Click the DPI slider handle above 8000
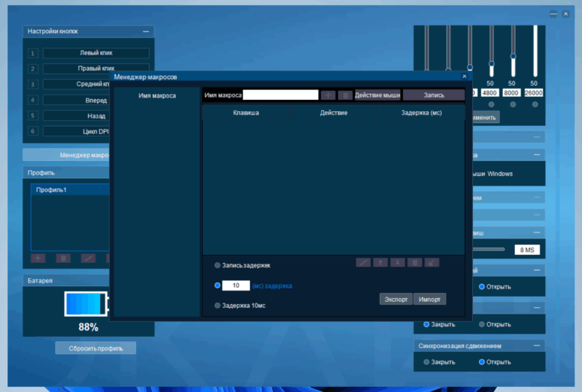 coord(513,57)
